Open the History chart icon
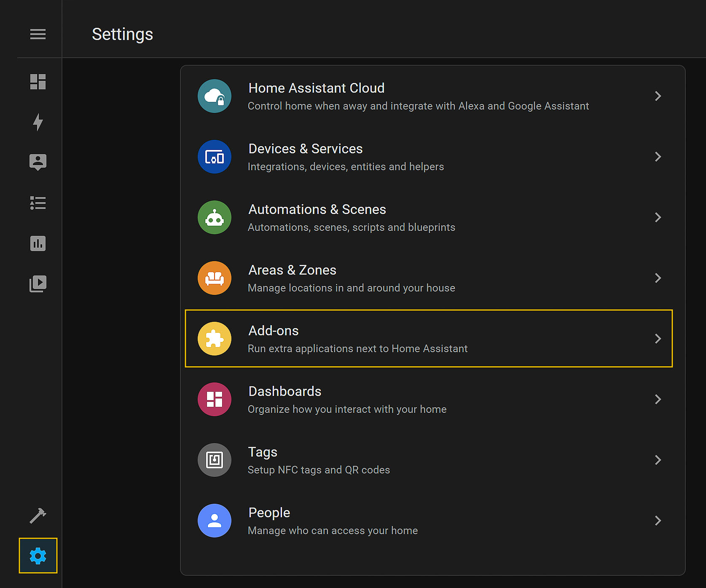Screen dimensions: 706x588 38,243
